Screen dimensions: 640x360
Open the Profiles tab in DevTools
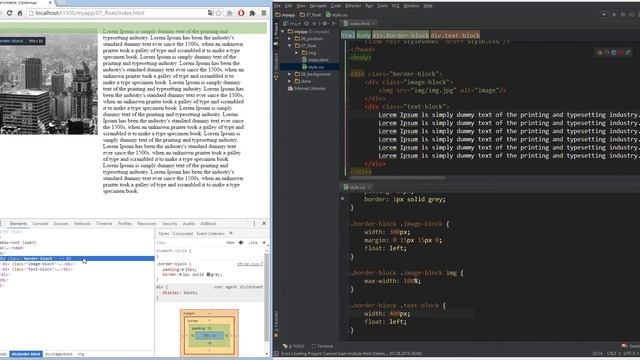pos(124,224)
